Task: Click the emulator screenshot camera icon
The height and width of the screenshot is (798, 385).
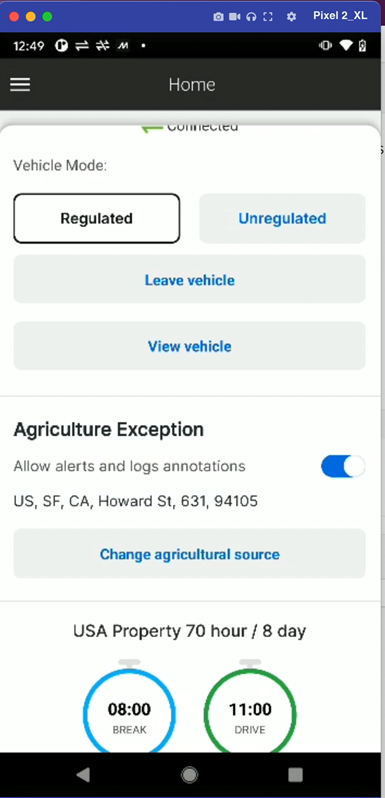Action: pyautogui.click(x=218, y=17)
